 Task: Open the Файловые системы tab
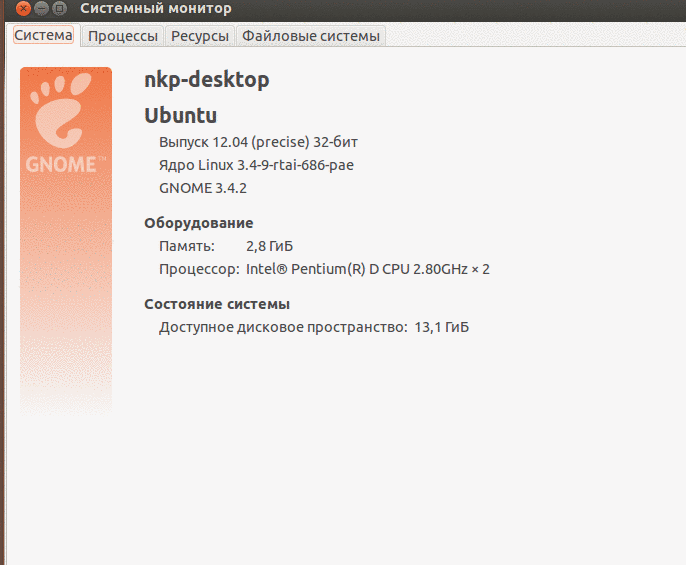[x=311, y=36]
